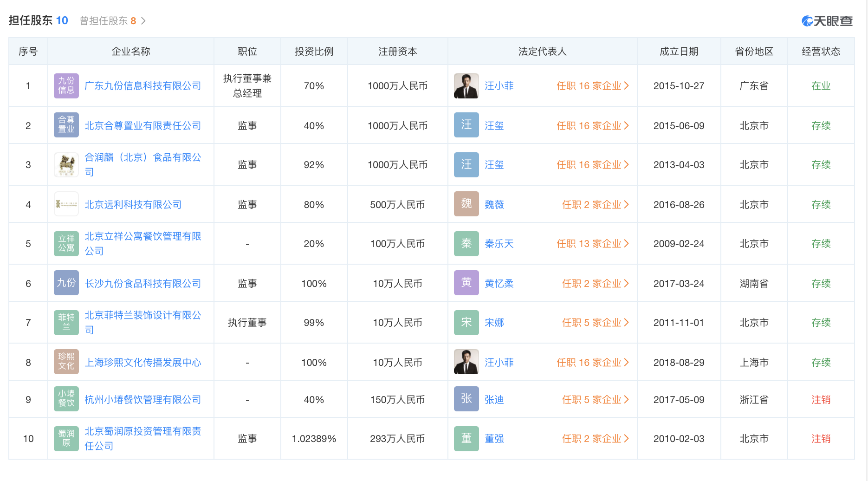868x481 pixels.
Task: Click the 天眼查 logo in top right
Action: point(827,21)
